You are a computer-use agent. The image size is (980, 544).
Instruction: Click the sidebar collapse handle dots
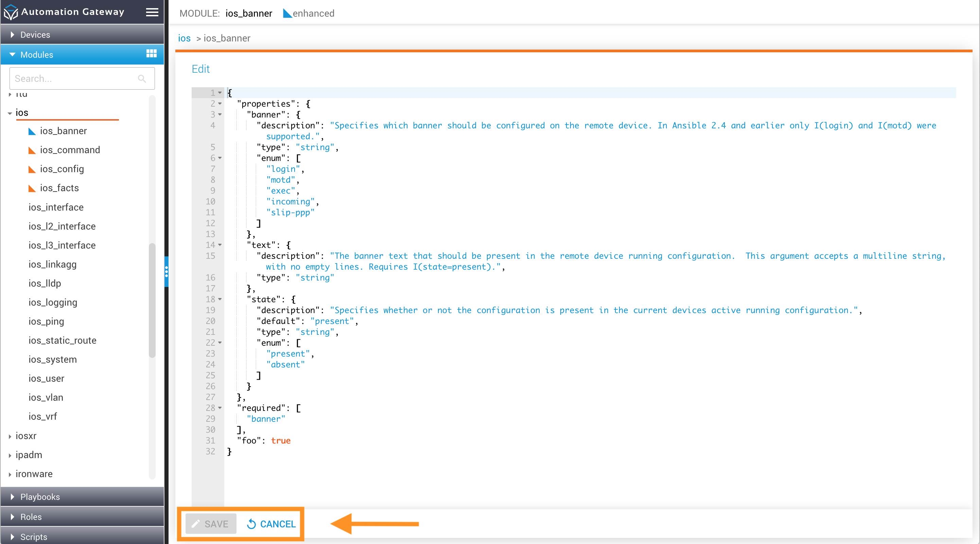(166, 271)
